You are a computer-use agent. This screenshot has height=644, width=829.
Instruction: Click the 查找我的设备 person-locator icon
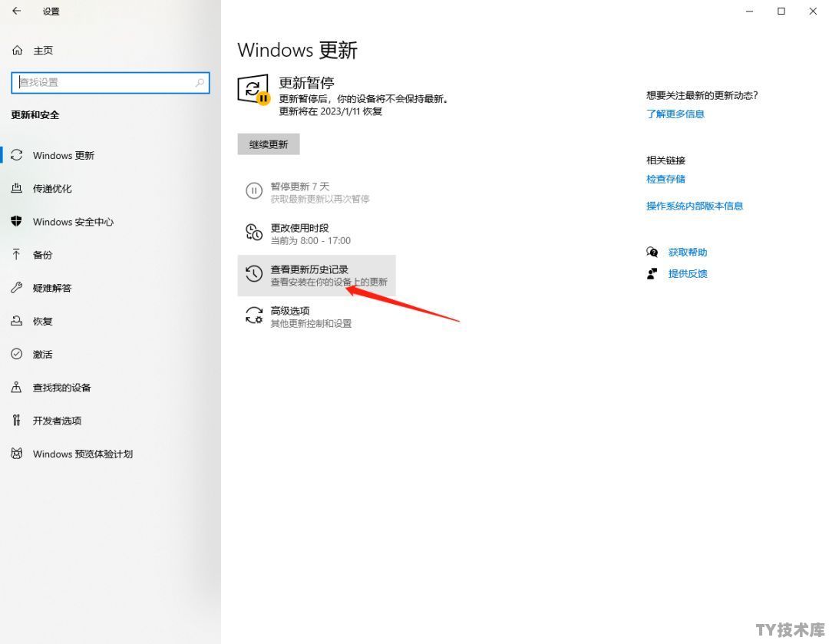point(16,387)
